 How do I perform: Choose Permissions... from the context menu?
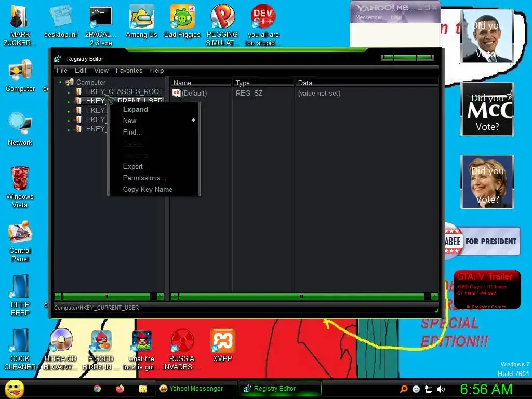[144, 178]
